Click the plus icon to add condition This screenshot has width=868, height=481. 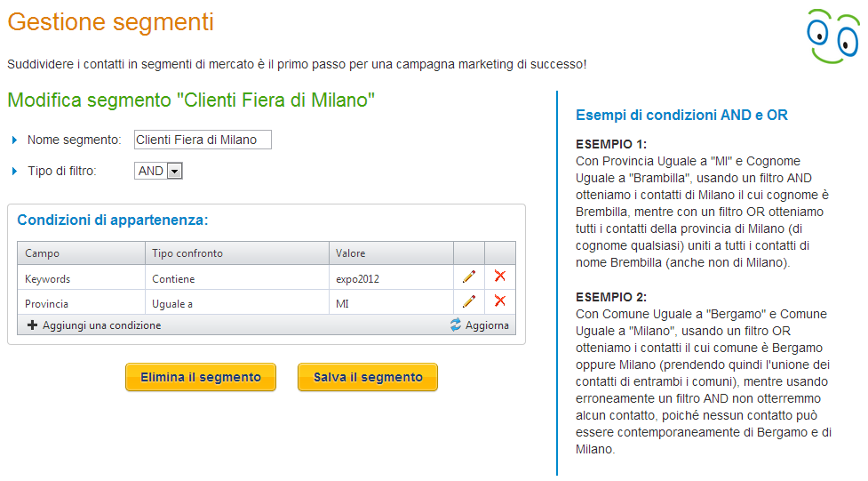[x=32, y=325]
